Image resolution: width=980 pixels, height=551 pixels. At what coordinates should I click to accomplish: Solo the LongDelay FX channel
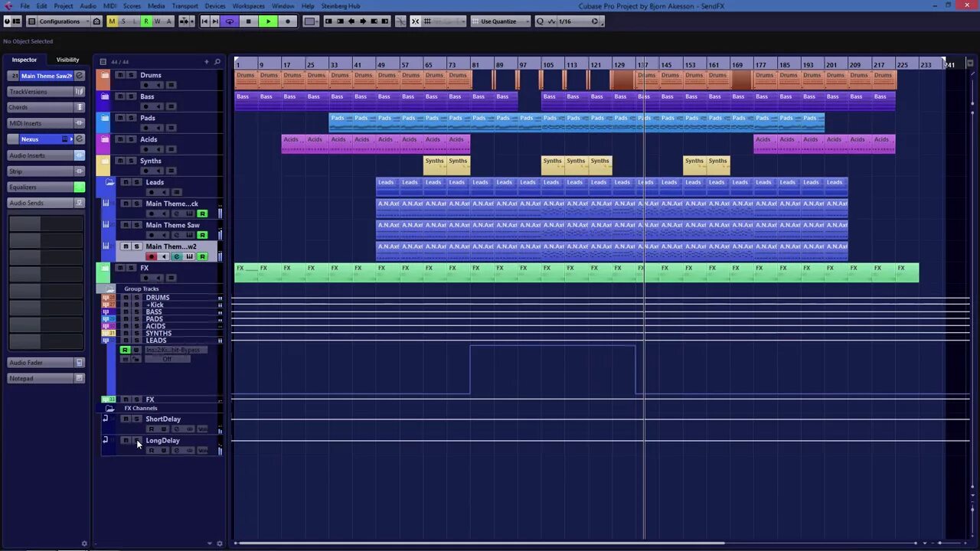click(x=136, y=441)
